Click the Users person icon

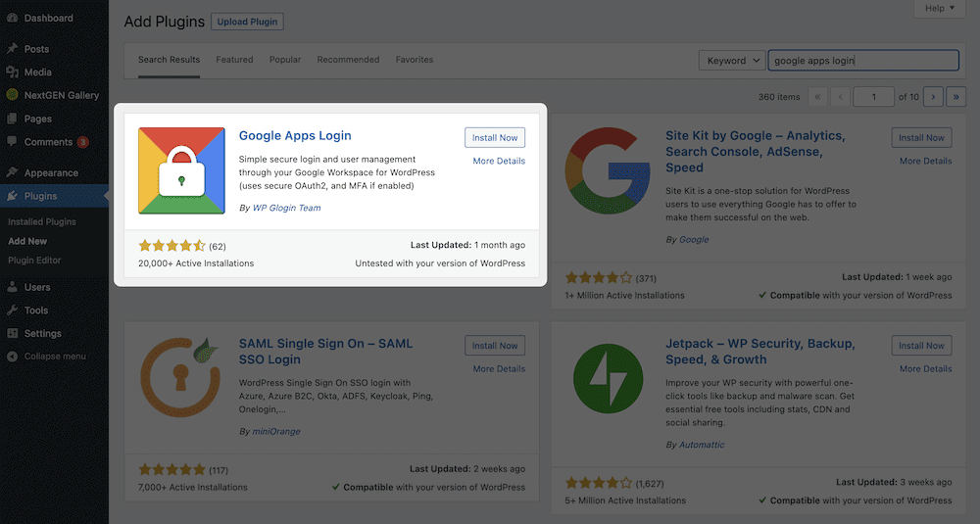pyautogui.click(x=12, y=287)
